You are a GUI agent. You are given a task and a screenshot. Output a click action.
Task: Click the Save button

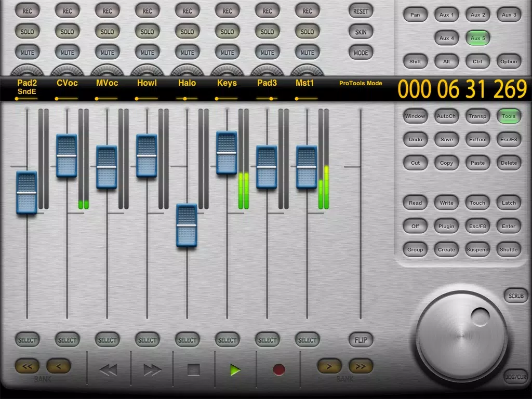(446, 139)
